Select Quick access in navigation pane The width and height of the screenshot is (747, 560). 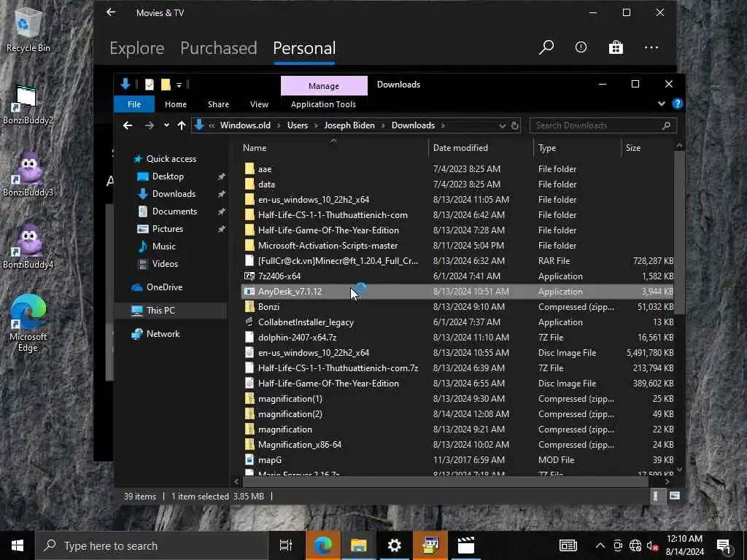(171, 158)
